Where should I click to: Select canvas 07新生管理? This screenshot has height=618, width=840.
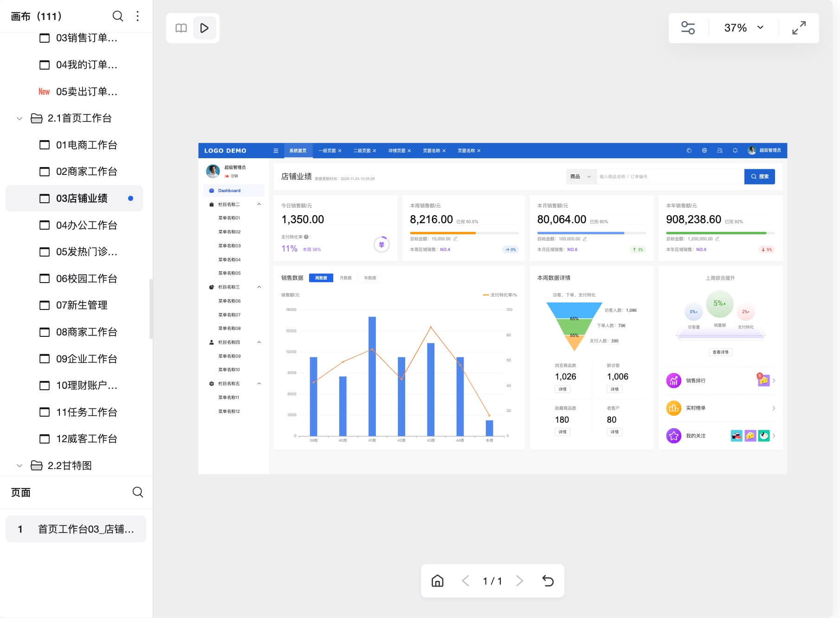coord(74,305)
